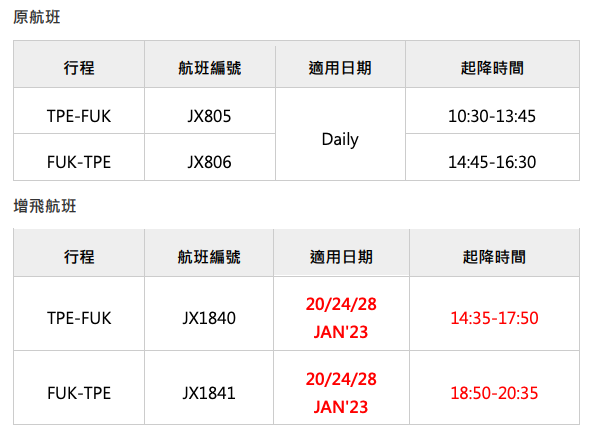Click the 增飛航班 section heading

(x=45, y=206)
